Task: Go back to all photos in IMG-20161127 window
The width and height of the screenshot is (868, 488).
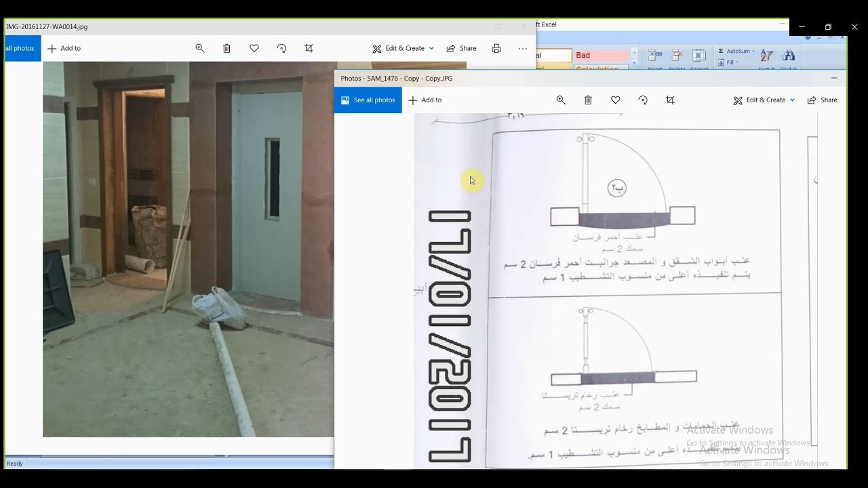Action: 22,48
